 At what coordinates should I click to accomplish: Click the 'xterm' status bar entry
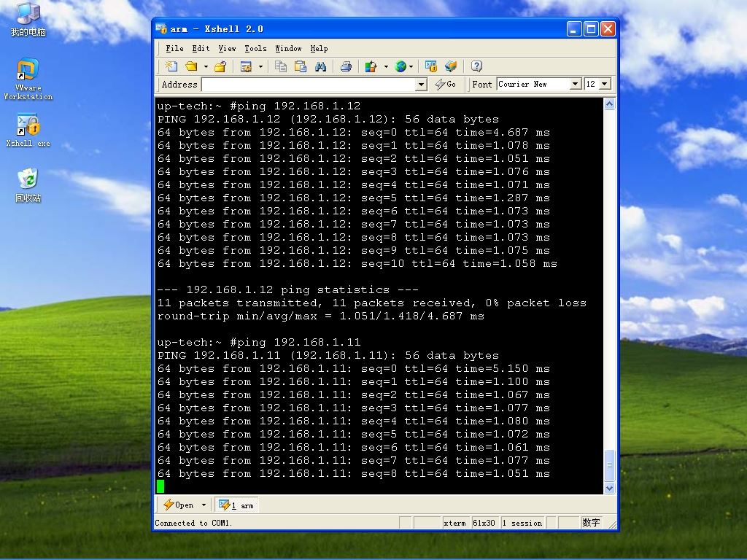tap(454, 523)
